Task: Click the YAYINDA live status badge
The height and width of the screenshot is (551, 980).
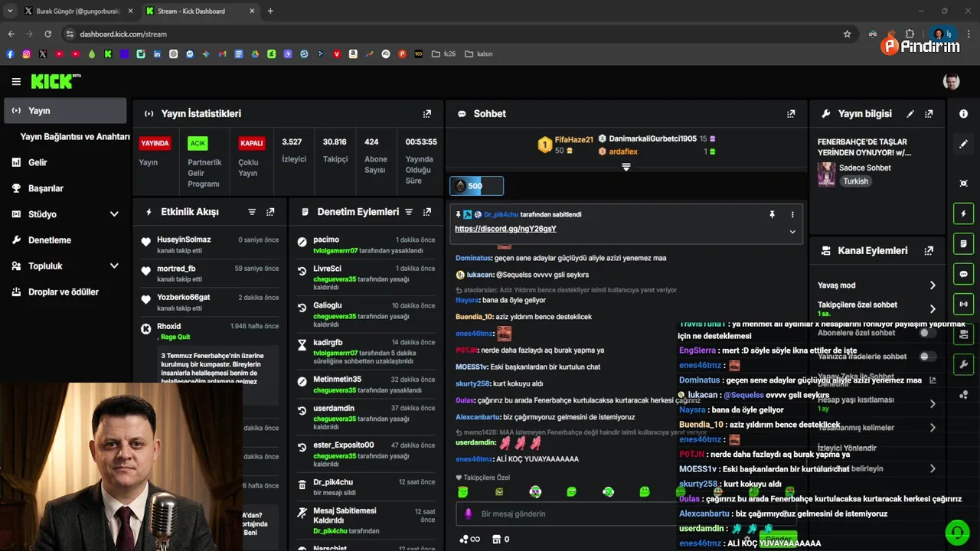Action: pos(155,143)
